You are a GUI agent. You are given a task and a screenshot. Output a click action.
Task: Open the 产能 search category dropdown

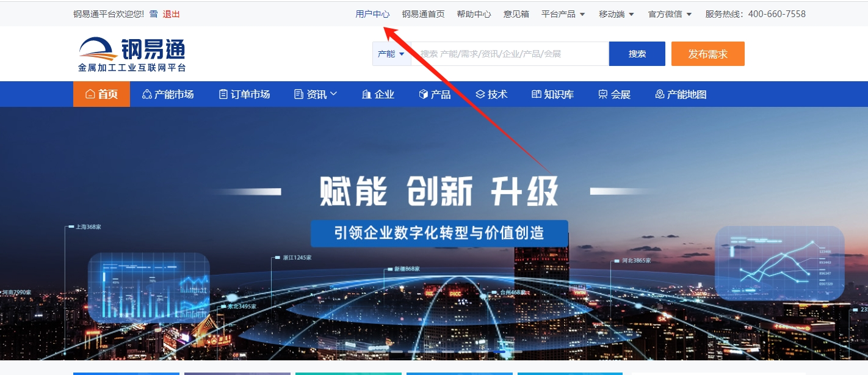pyautogui.click(x=391, y=54)
